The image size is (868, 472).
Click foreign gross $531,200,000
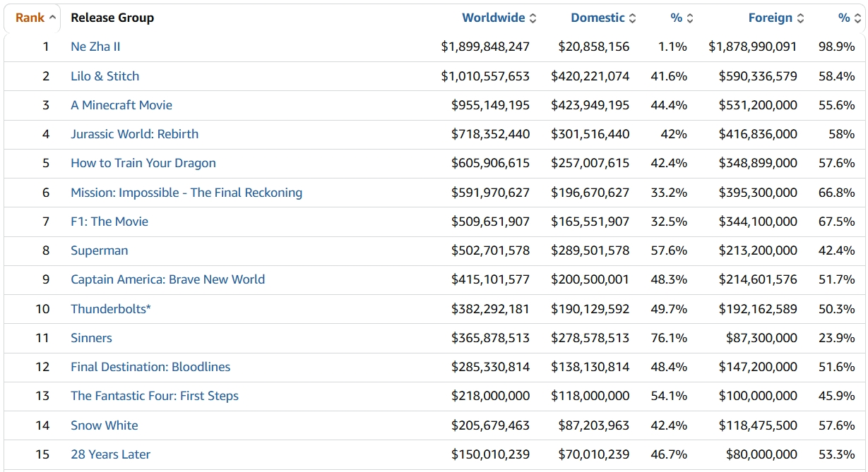pyautogui.click(x=758, y=105)
